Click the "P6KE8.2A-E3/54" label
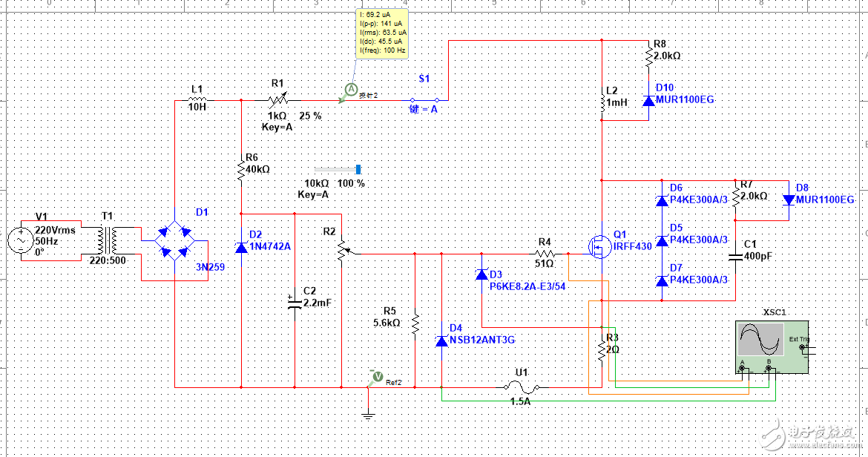This screenshot has height=457, width=868. point(527,286)
